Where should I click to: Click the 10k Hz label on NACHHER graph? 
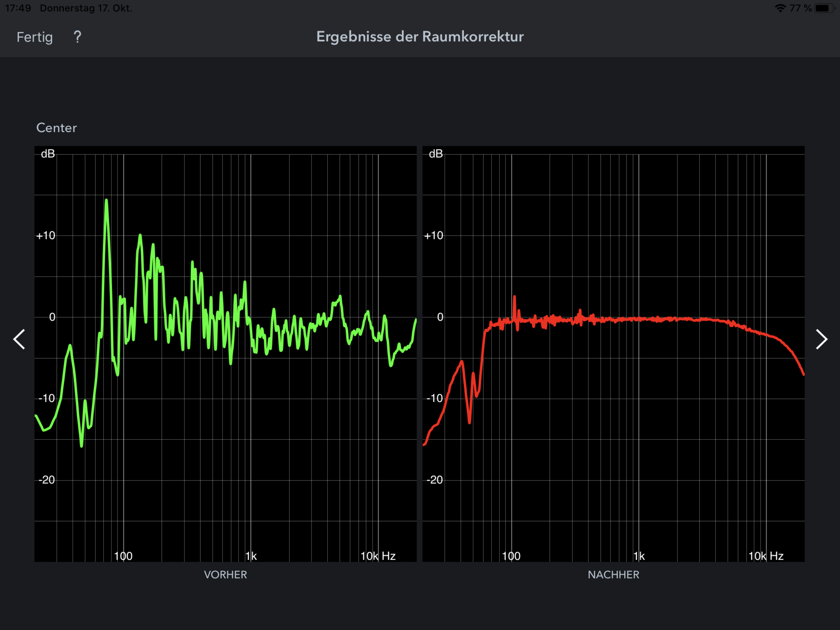(x=766, y=556)
